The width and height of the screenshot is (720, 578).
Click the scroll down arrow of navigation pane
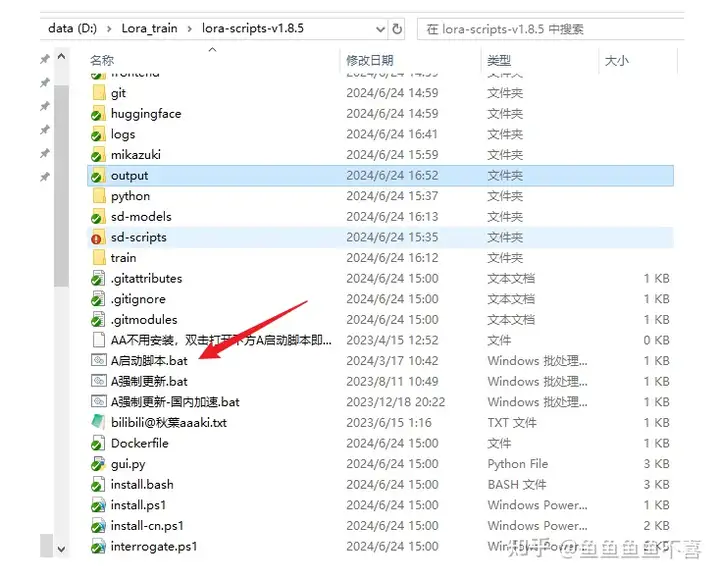coord(62,548)
